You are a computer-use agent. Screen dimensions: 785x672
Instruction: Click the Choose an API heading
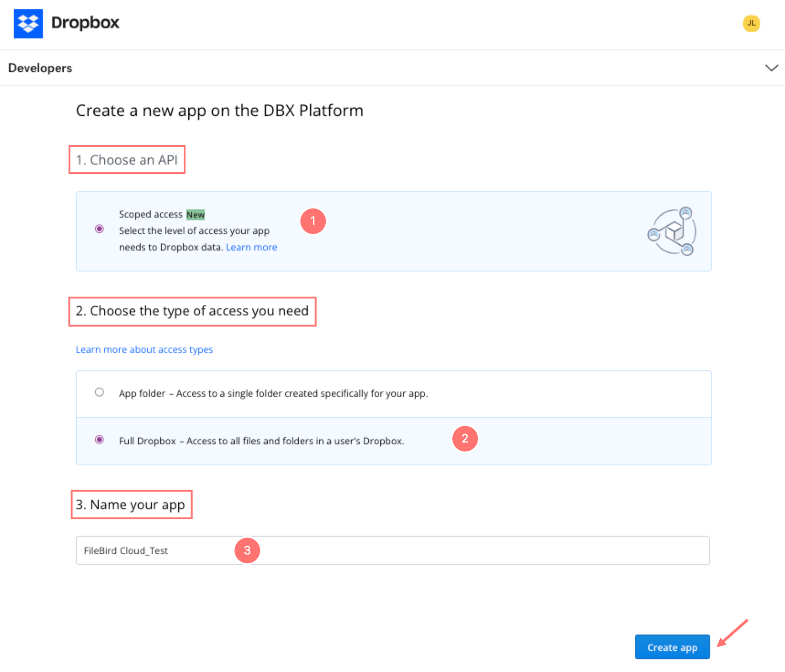[127, 160]
